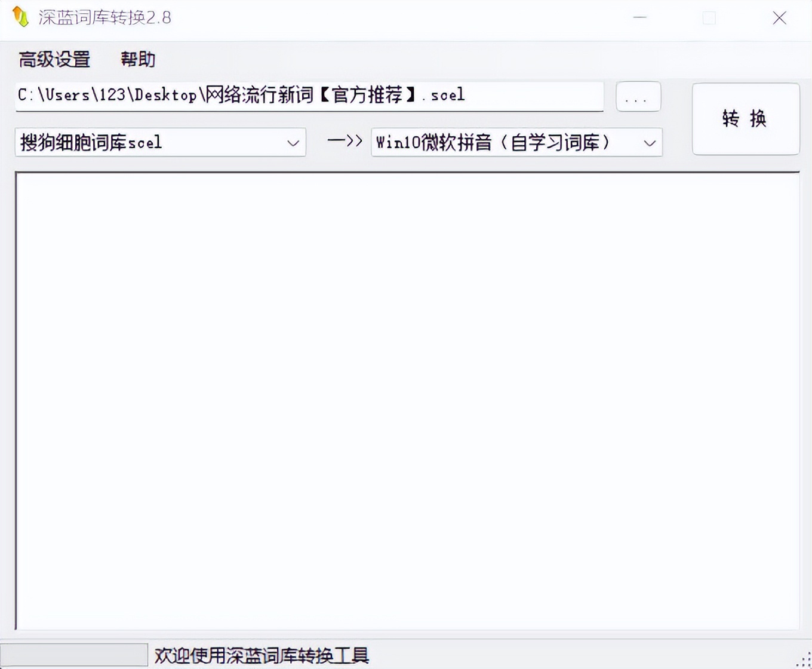Click the 转换 button to start conversion

click(745, 119)
